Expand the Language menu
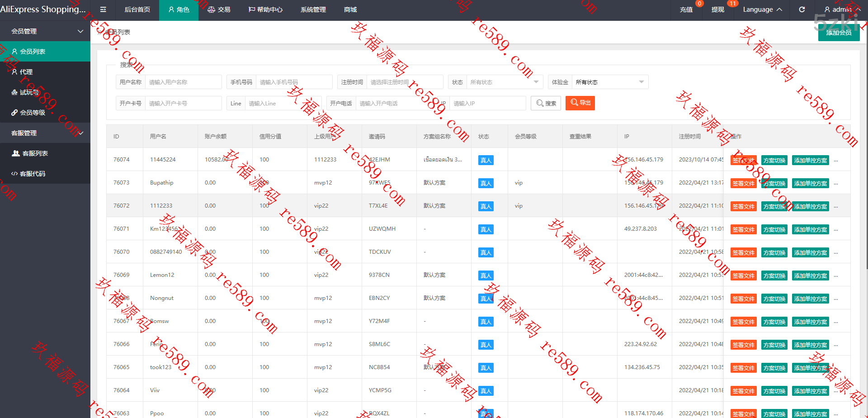 coord(762,9)
